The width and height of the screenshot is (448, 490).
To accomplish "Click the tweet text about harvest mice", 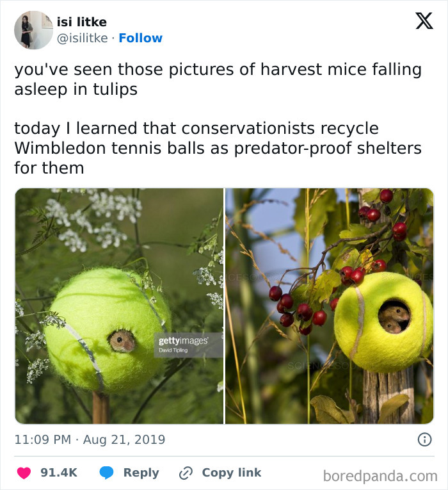I will coord(218,79).
